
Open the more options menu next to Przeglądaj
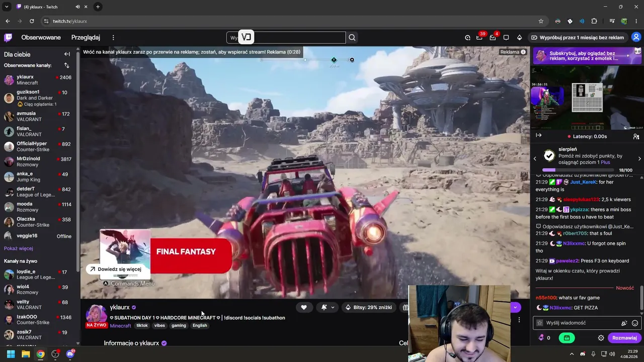pyautogui.click(x=113, y=37)
